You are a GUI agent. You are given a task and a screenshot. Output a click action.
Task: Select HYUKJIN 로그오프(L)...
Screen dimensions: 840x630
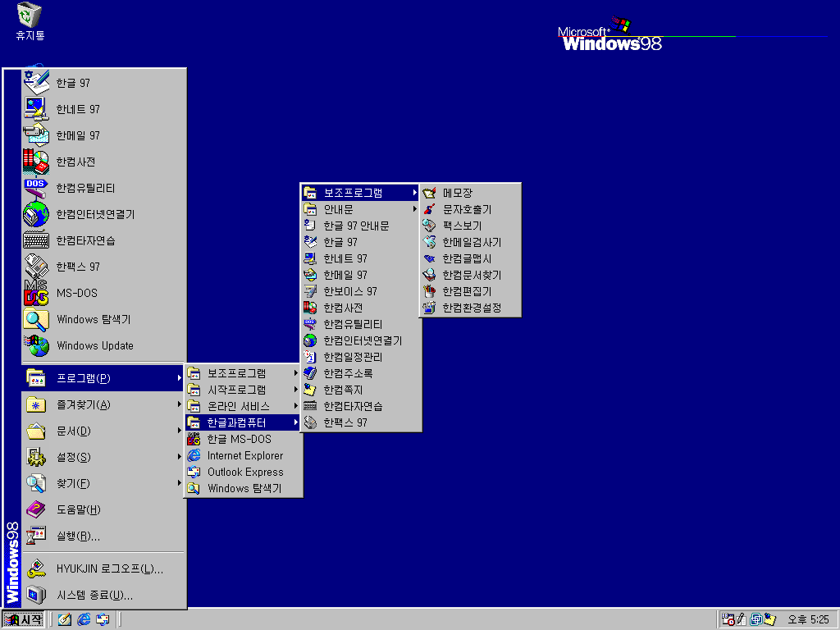(x=104, y=569)
